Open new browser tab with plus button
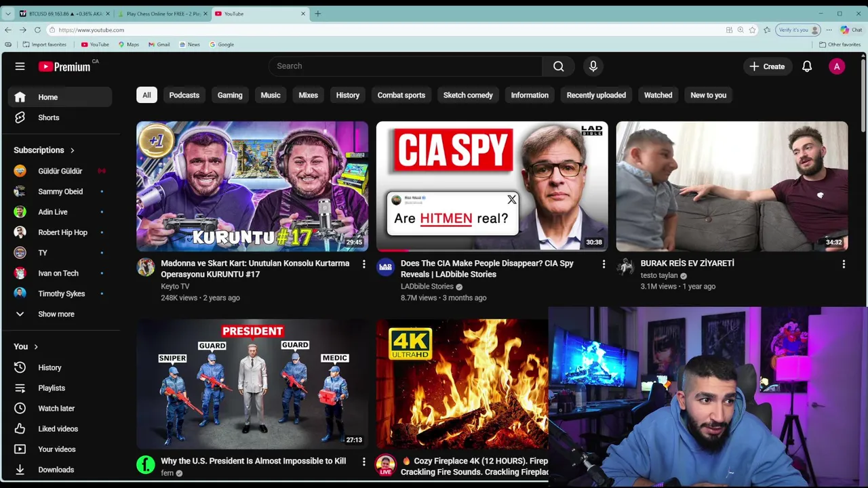This screenshot has height=488, width=868. (x=317, y=14)
